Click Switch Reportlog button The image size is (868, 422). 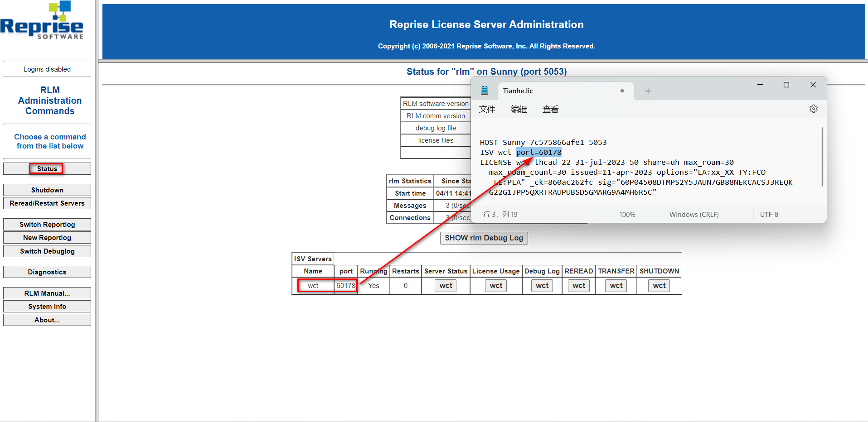47,224
